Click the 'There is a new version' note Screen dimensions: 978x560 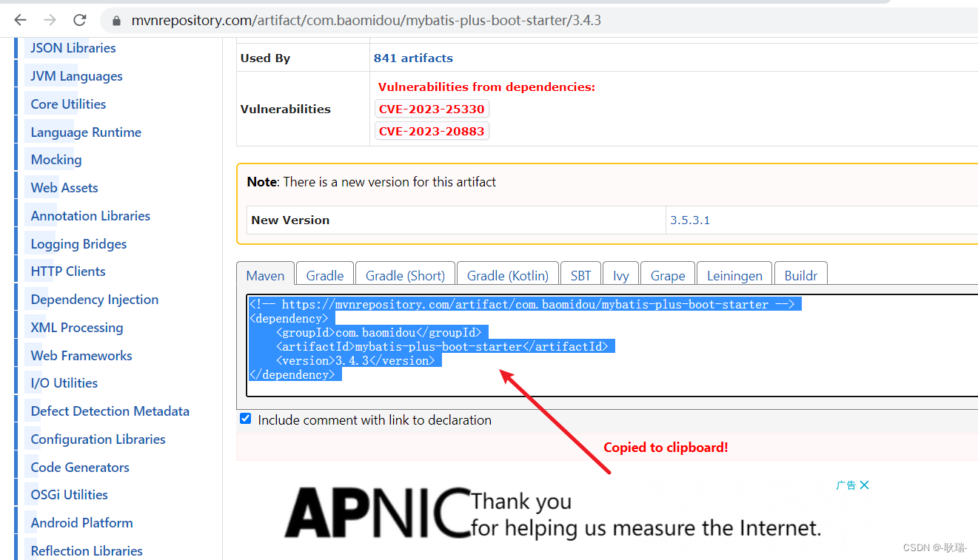click(389, 182)
